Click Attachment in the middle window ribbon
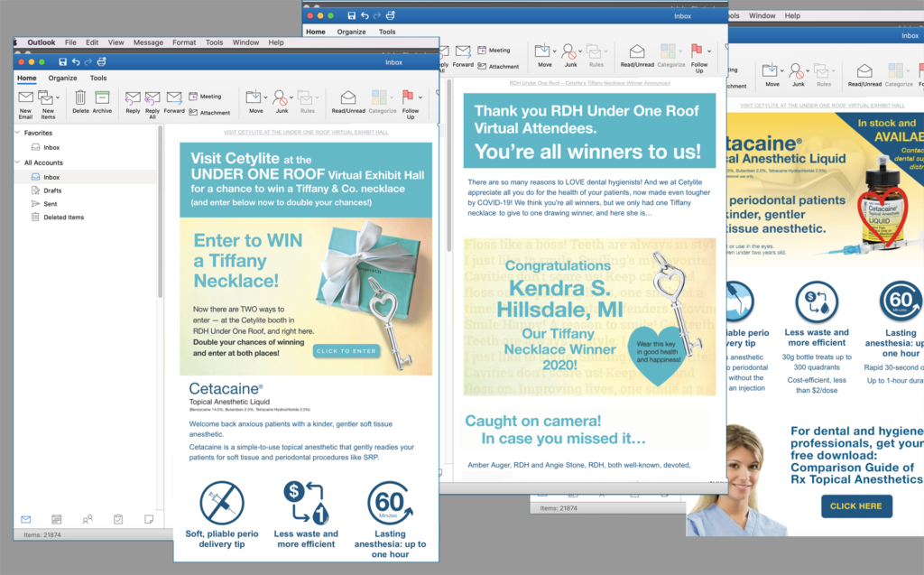 pyautogui.click(x=498, y=66)
